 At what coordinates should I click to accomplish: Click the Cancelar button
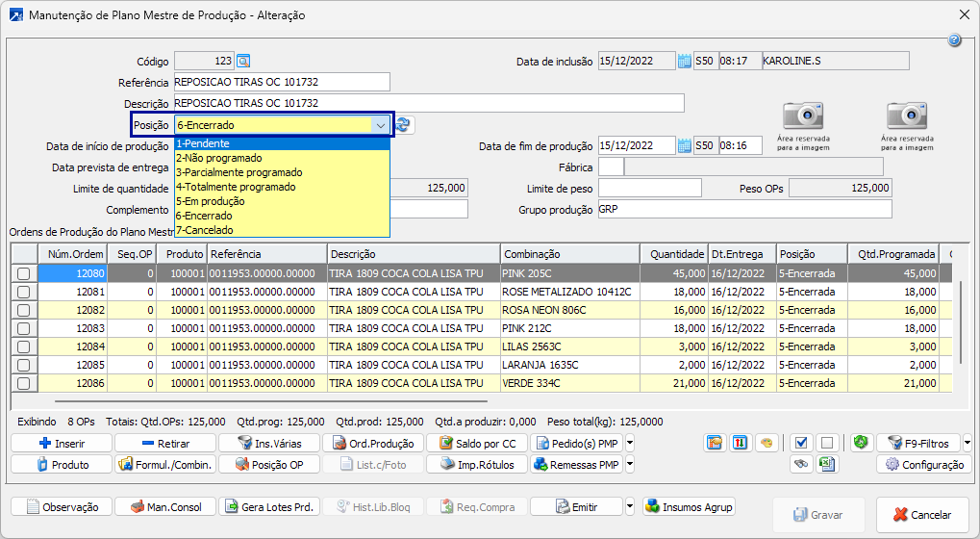click(x=921, y=515)
